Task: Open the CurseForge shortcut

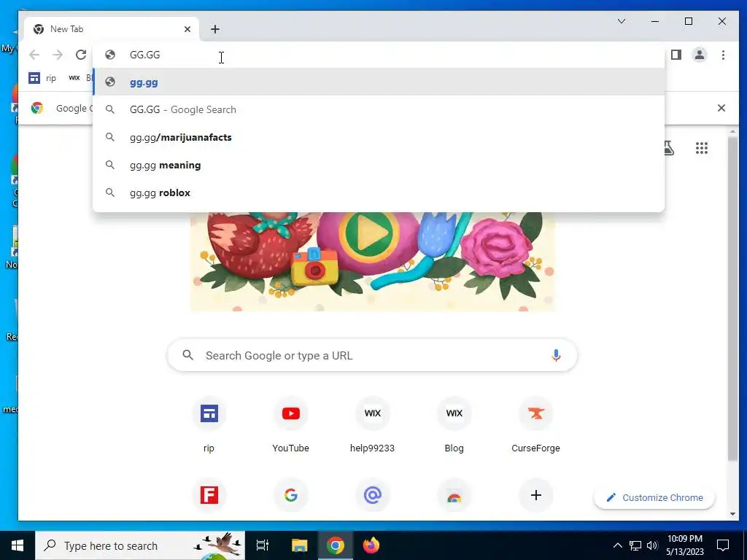Action: pyautogui.click(x=535, y=424)
